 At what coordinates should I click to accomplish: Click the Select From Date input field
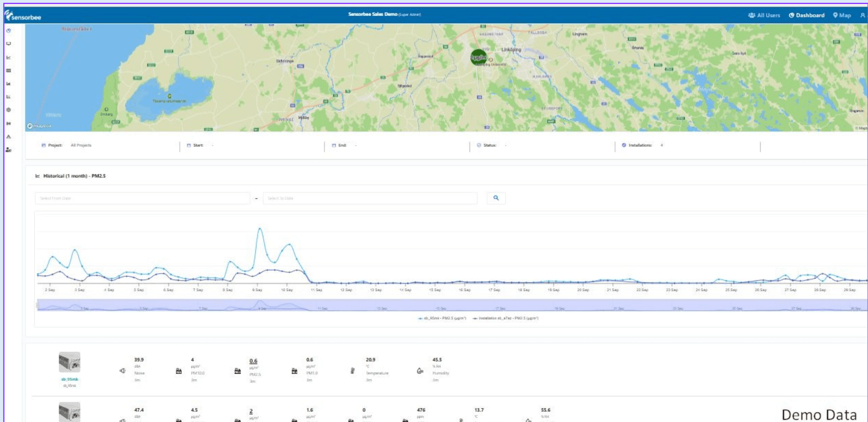tap(142, 198)
